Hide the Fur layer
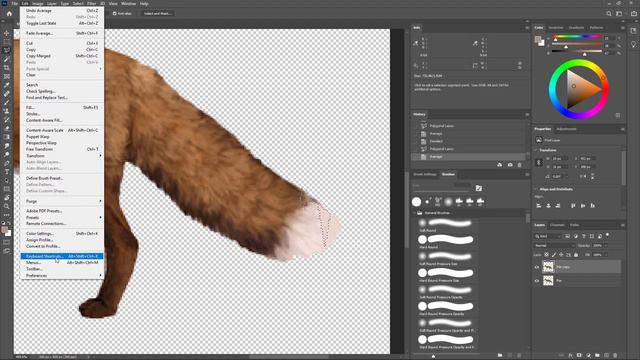This screenshot has height=360, width=640. 537,281
